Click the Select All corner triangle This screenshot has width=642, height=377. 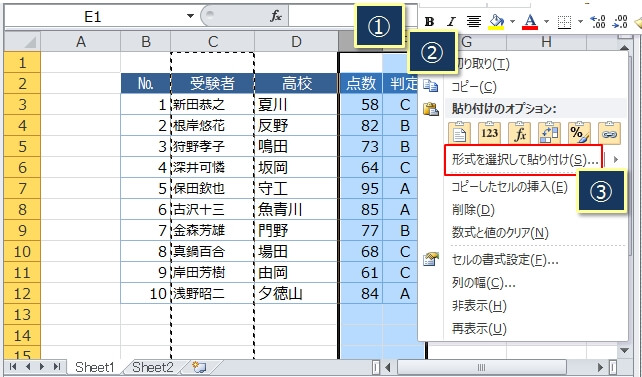click(23, 41)
